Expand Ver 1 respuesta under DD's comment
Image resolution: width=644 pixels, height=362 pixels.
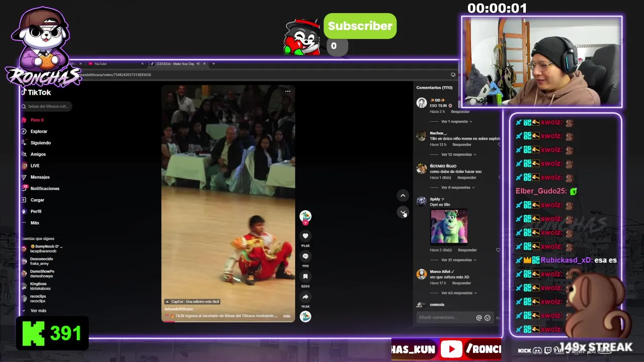pyautogui.click(x=456, y=122)
